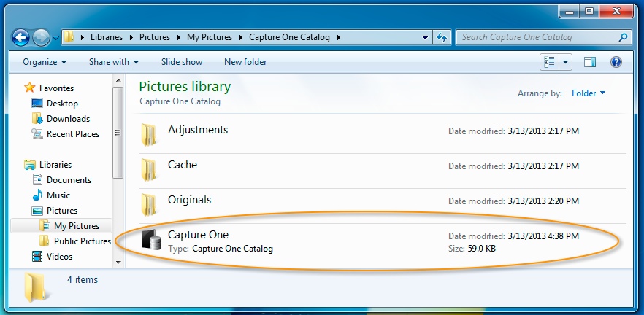
Task: Open the Arrange by Folder dropdown
Action: pyautogui.click(x=589, y=93)
